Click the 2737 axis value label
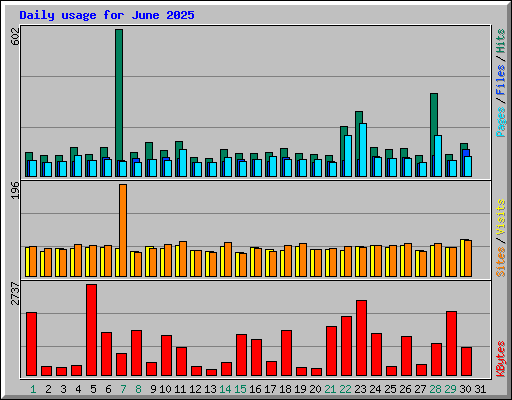Viewport: 512px width, 400px height. [x=16, y=294]
